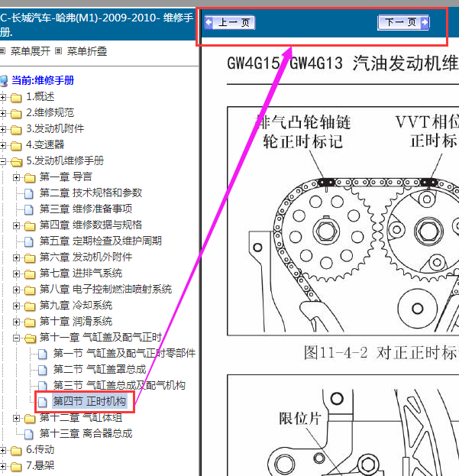Click the folder icon of 第六章 发动机外附件
459x476 pixels.
[30, 258]
